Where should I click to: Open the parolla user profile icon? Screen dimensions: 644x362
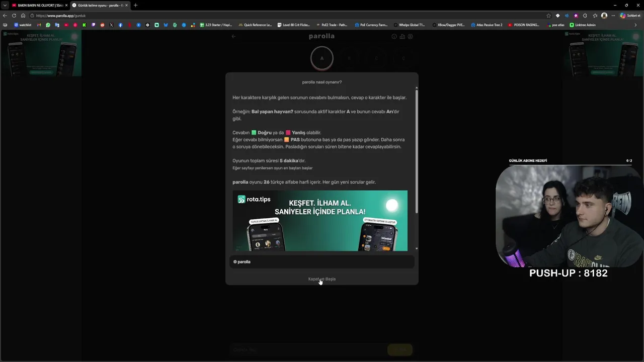click(x=410, y=36)
